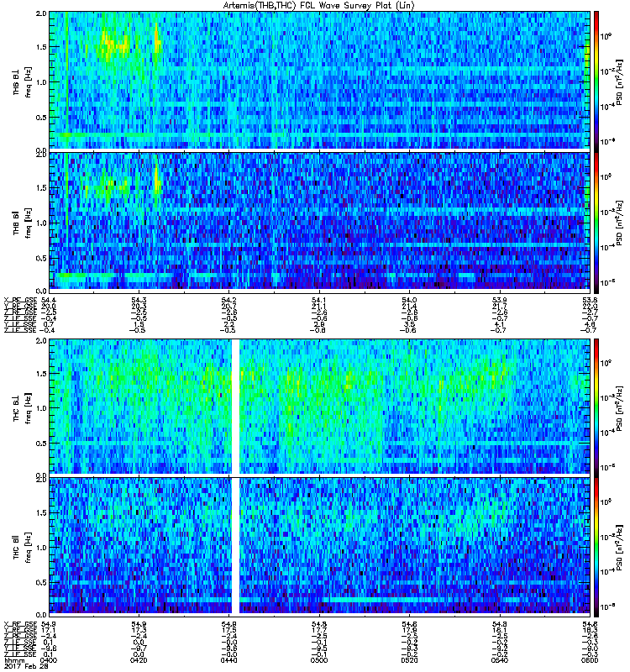Click the PSD [nT²/Hz] label beside the bottom panel
Screen dimensions: 630x672
[619, 548]
